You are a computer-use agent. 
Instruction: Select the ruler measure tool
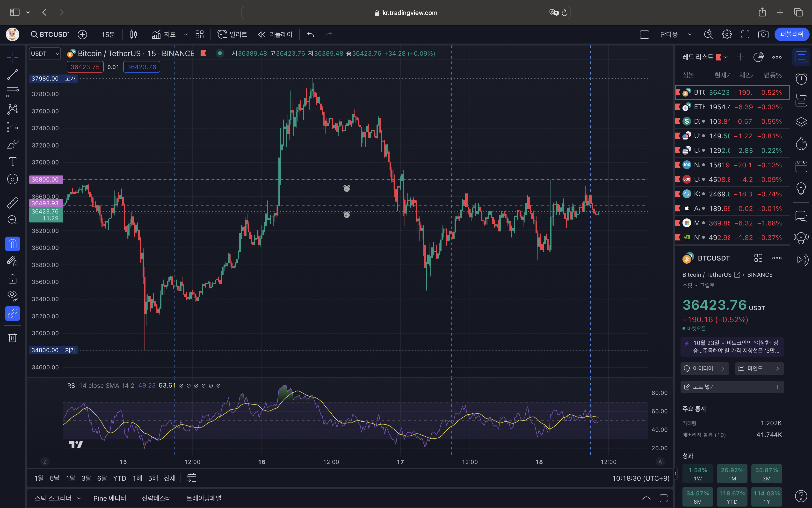(x=12, y=203)
